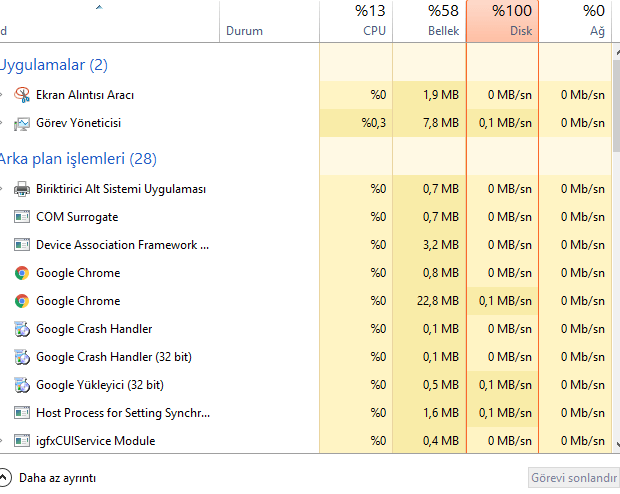Click the %100 total disk usage value
This screenshot has height=494, width=620.
tap(512, 11)
